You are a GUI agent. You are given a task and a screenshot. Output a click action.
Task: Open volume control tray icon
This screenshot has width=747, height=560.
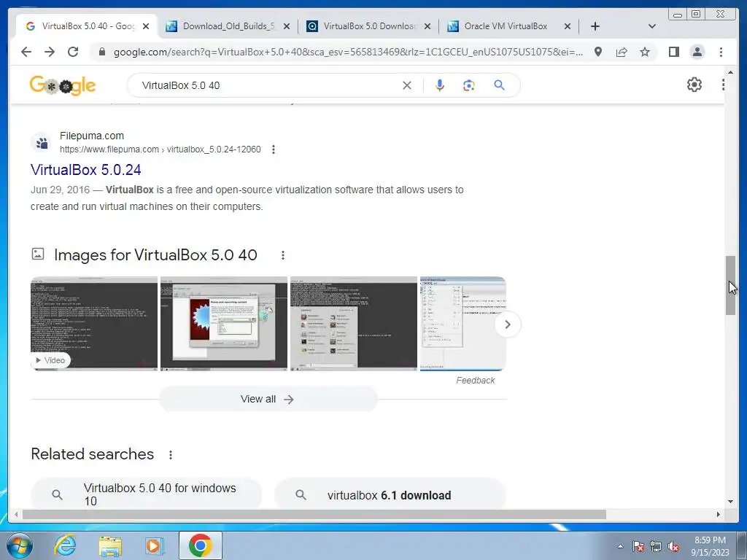point(673,546)
